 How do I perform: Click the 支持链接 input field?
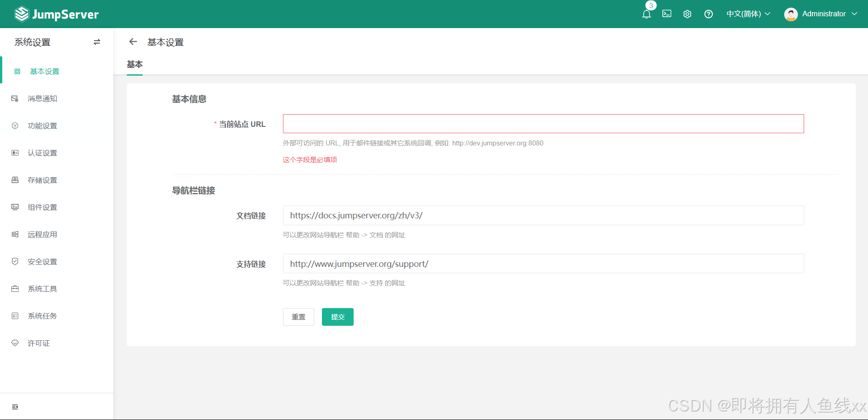543,264
